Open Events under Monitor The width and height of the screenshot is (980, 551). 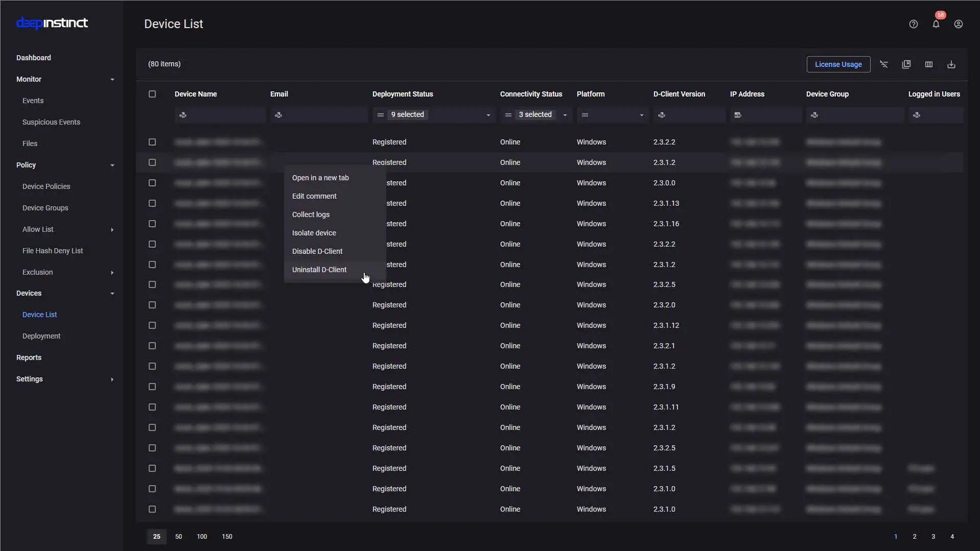pos(33,101)
